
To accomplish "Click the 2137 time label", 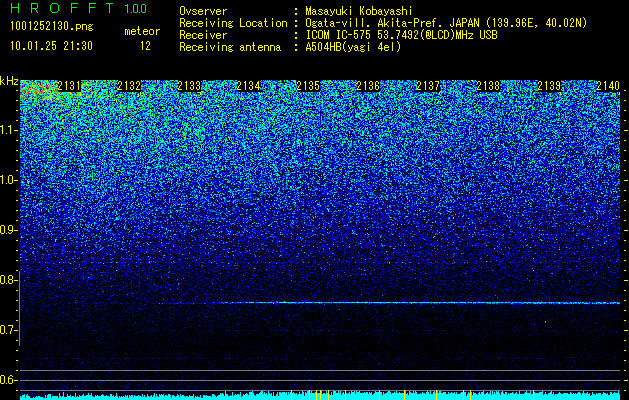I will (x=428, y=86).
